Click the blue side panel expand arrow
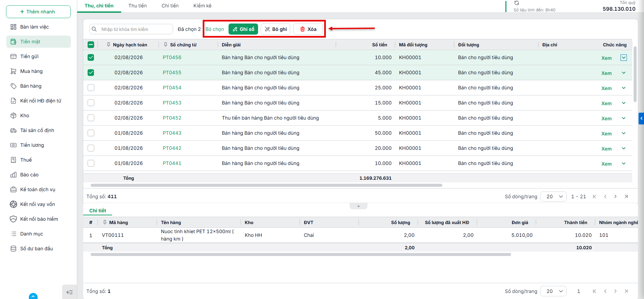This screenshot has width=644, height=299. coord(641,119)
